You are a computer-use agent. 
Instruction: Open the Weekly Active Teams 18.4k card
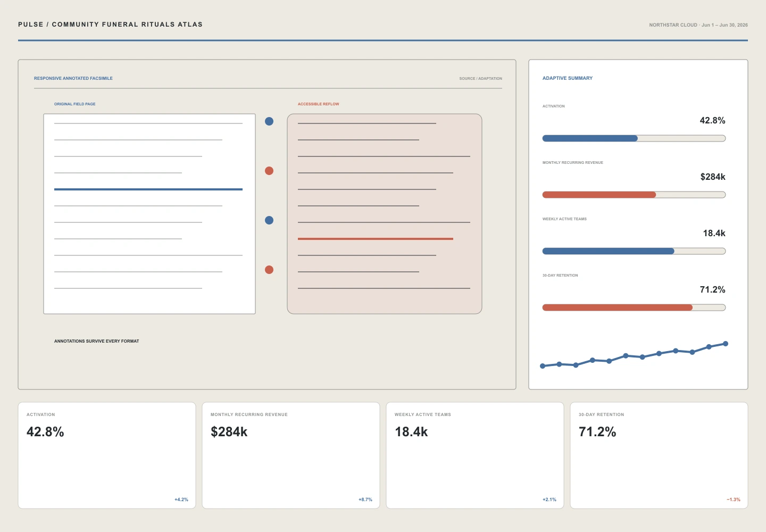[x=475, y=455]
